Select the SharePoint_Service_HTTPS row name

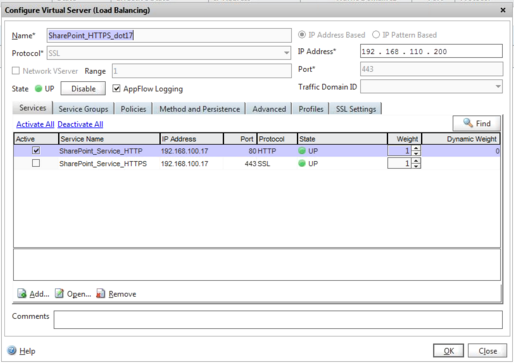(x=103, y=164)
